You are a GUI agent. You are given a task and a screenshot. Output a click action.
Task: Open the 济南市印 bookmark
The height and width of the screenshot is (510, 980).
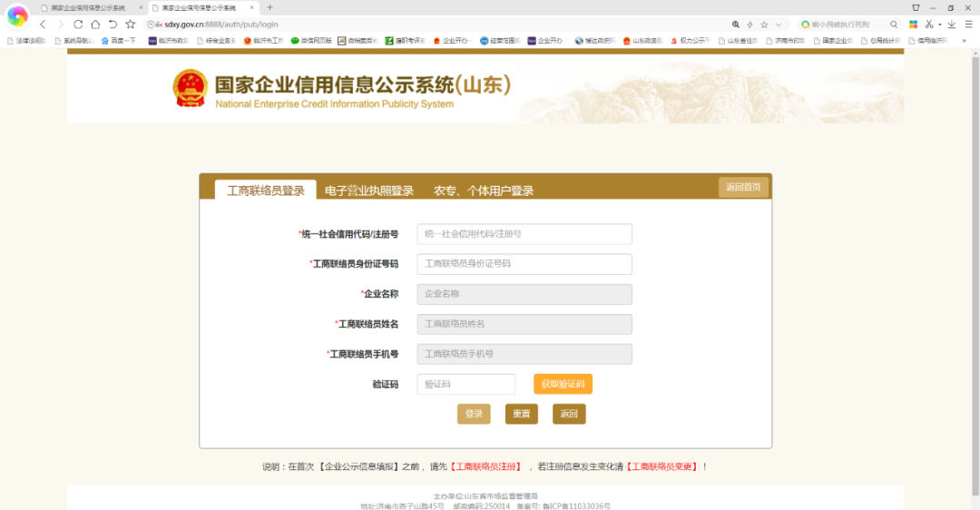click(x=786, y=41)
